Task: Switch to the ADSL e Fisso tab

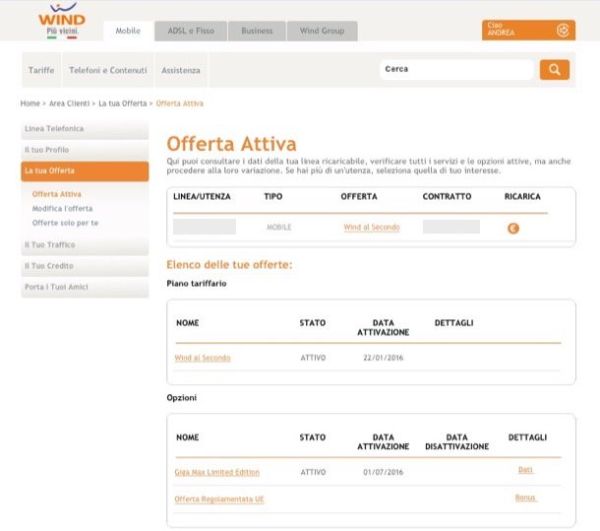Action: point(191,31)
